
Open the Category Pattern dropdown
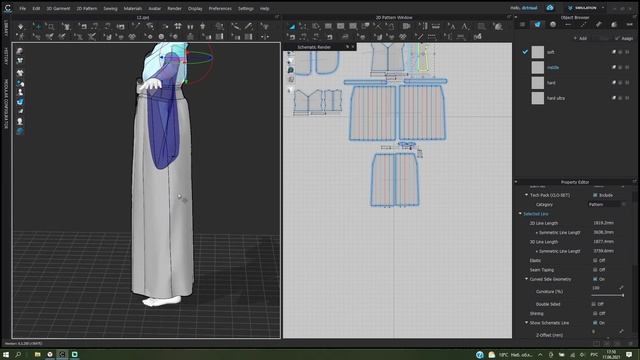point(607,204)
